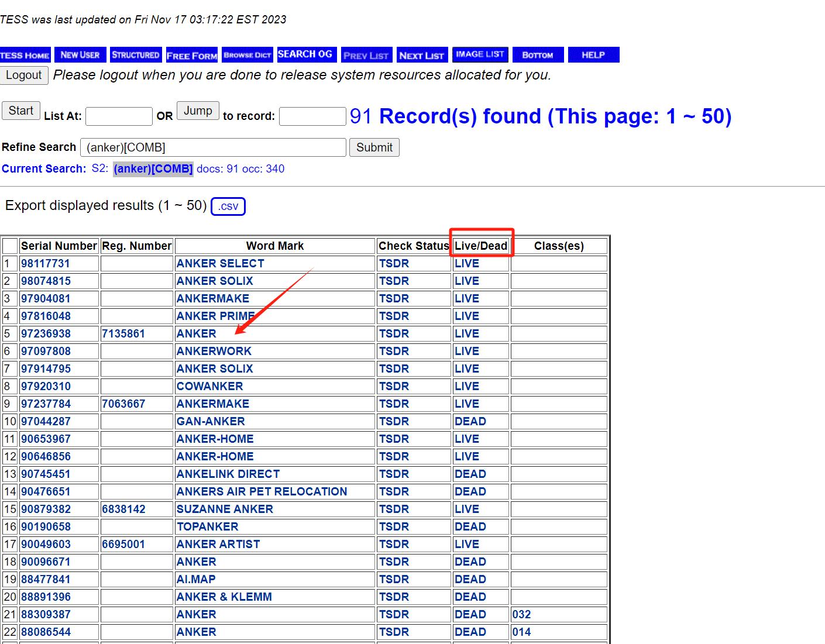
Task: Open the Free Form search button
Action: point(192,55)
